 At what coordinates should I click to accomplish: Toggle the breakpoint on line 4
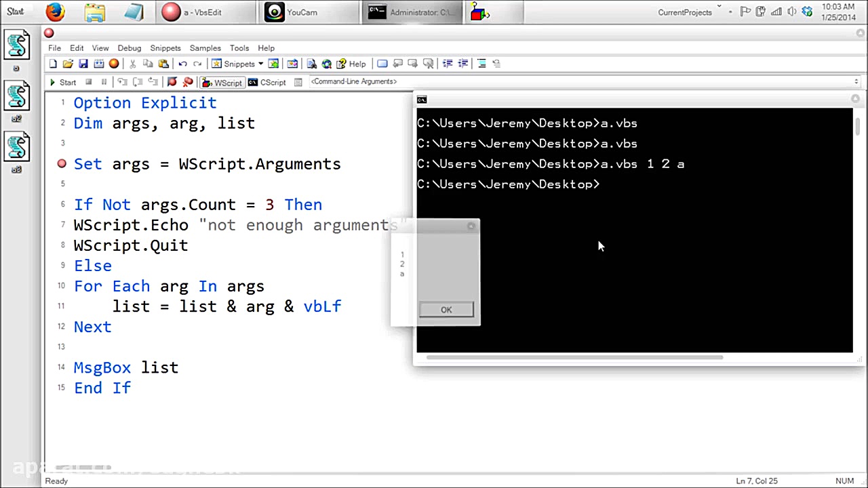coord(62,163)
